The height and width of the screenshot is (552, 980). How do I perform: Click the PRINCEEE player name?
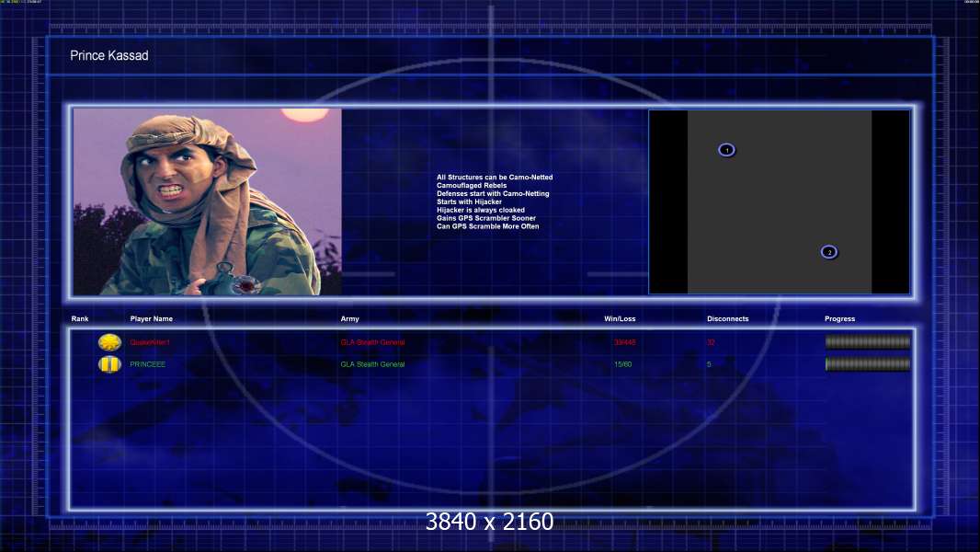coord(147,364)
